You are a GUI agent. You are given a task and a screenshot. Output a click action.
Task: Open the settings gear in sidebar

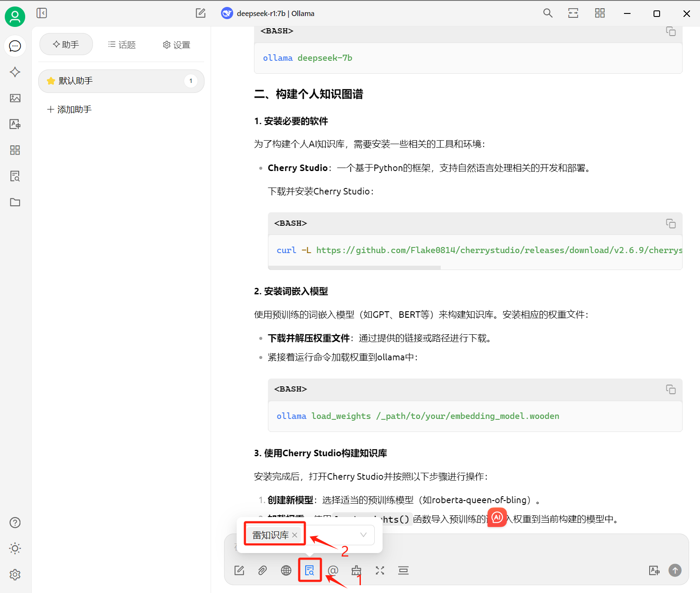pos(15,574)
